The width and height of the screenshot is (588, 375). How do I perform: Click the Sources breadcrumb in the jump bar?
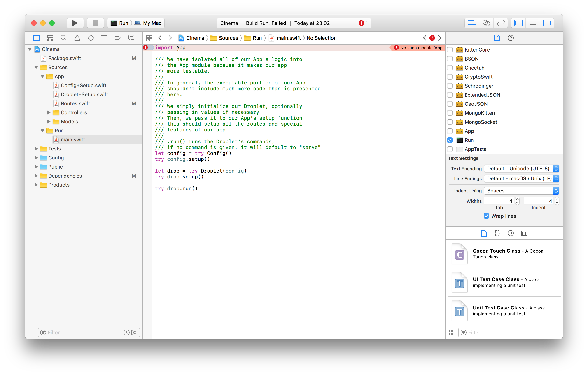click(x=228, y=38)
